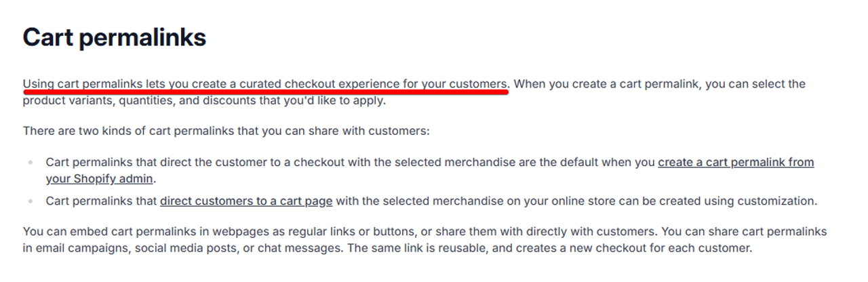Click the sentence starting 'The same link is reusable'
This screenshot has width=868, height=282.
point(550,248)
